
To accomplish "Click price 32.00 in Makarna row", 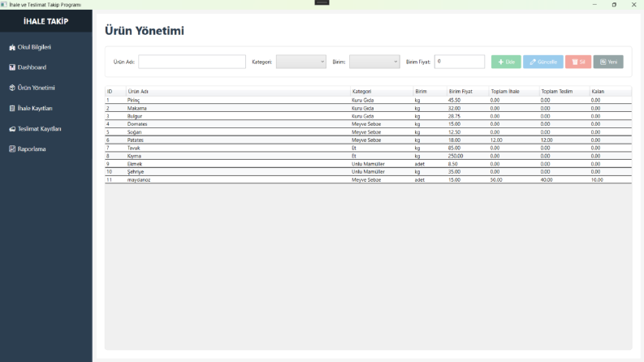I will [454, 108].
